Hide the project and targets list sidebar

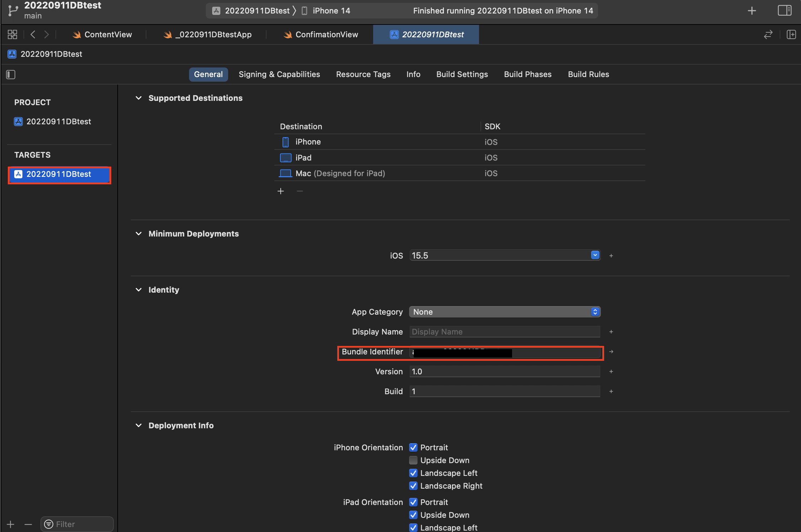tap(11, 75)
